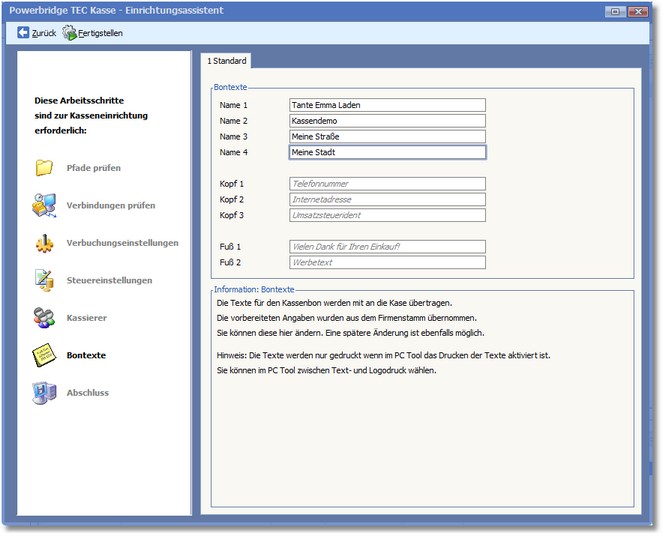Focus the Kopf 3 Umsatzsteuerident field
Screen dimensions: 663x536
pos(386,215)
